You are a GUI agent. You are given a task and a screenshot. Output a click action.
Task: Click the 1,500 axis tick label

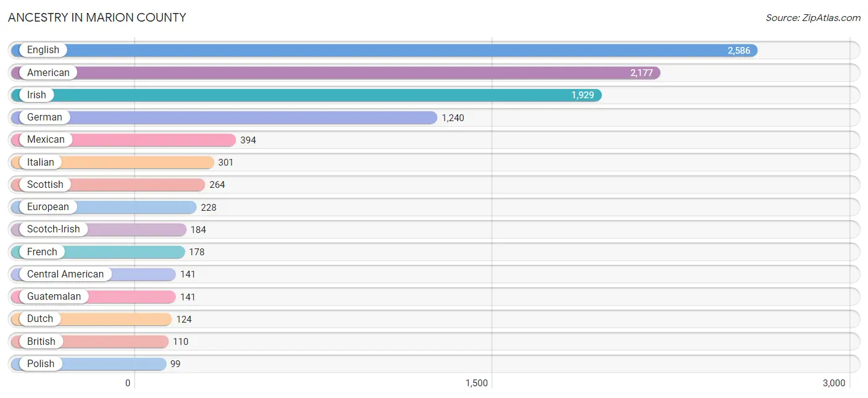[x=477, y=383]
